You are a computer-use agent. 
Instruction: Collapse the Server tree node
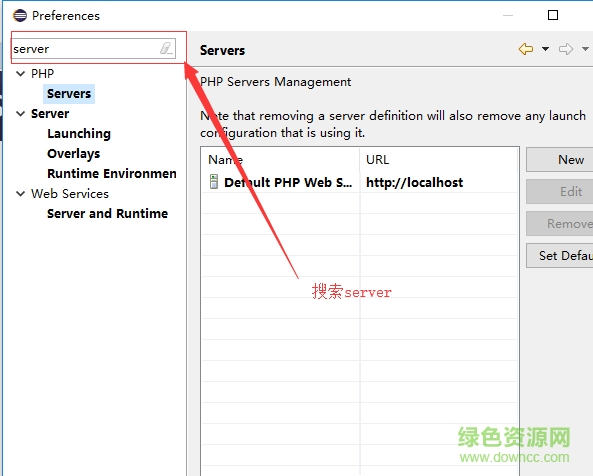[20, 114]
